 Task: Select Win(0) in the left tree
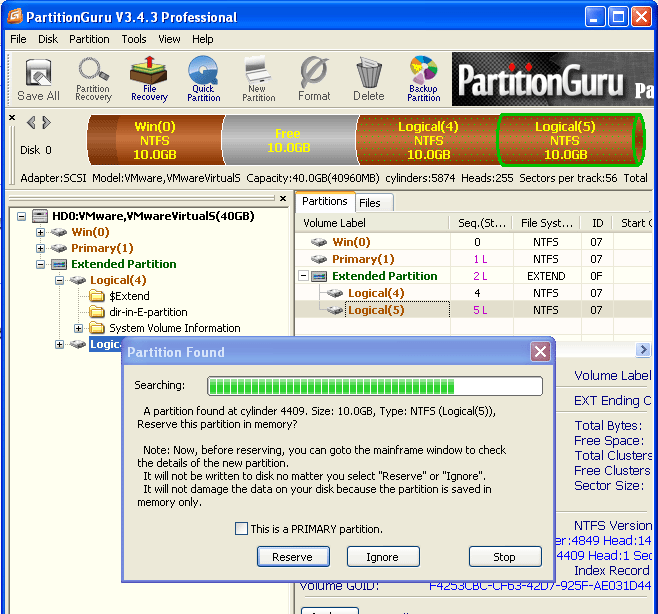(90, 232)
